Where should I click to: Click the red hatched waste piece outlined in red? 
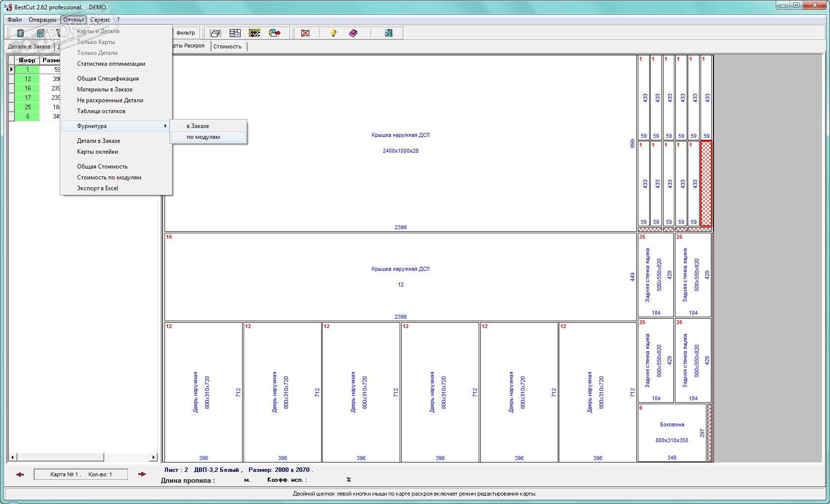(706, 184)
